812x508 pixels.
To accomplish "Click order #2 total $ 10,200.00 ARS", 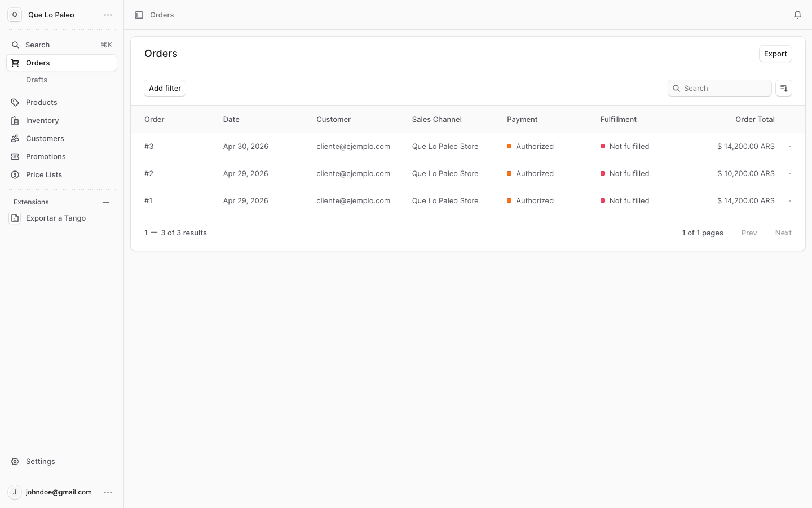I will coord(746,173).
